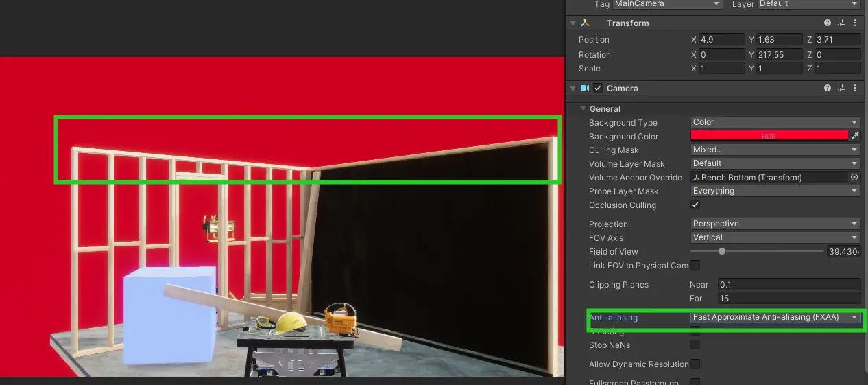Open the Projection dropdown set to Perspective
Image resolution: width=868 pixels, height=385 pixels.
(775, 224)
